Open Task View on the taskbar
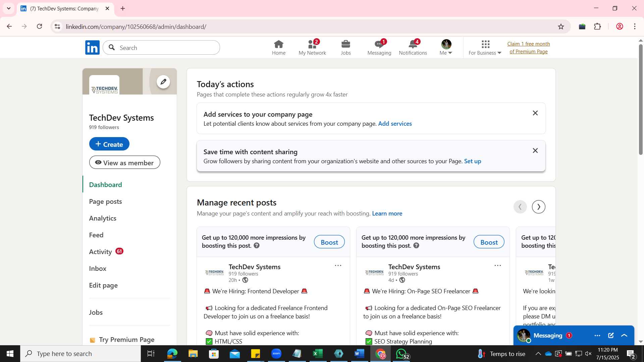Screen dimensions: 644x362 coord(151,354)
